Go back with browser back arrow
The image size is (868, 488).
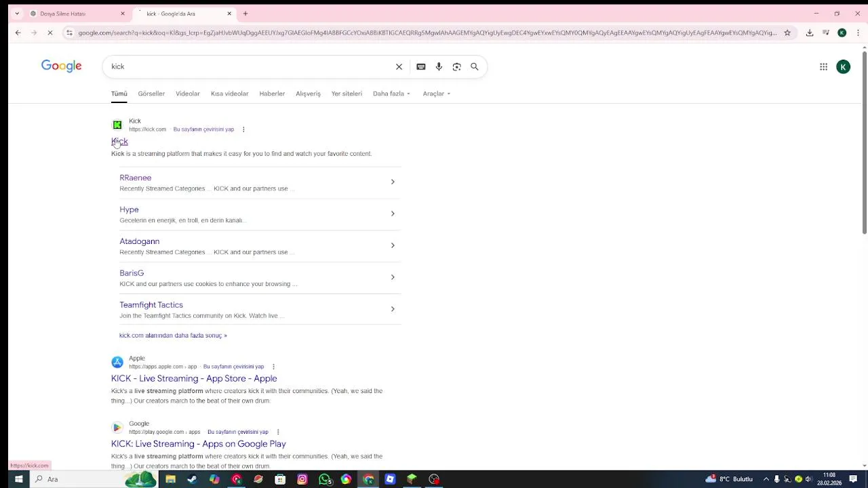[18, 33]
